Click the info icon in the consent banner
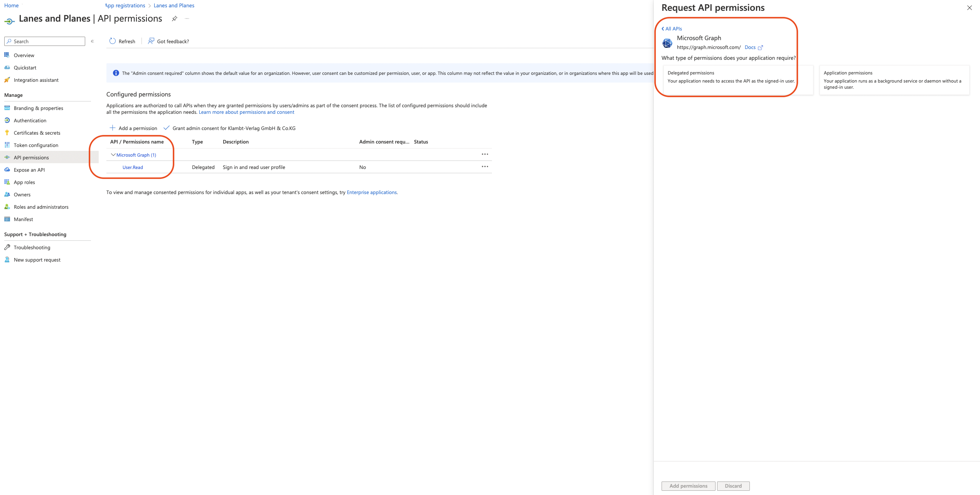980x495 pixels. pyautogui.click(x=116, y=73)
